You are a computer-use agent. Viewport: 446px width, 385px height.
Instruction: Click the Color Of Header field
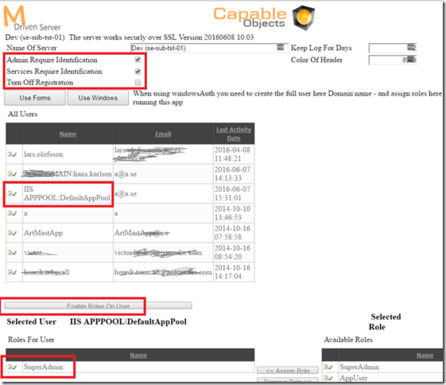pos(392,60)
